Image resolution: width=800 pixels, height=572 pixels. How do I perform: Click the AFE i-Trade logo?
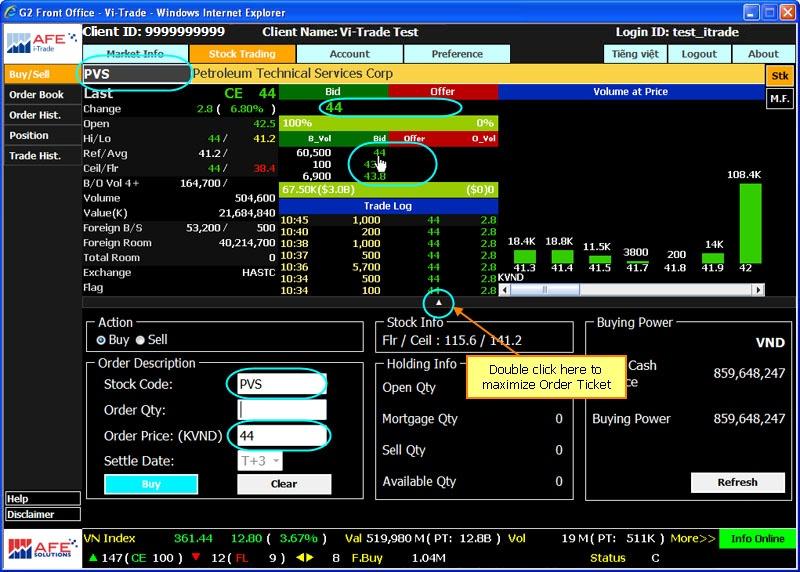[x=42, y=43]
